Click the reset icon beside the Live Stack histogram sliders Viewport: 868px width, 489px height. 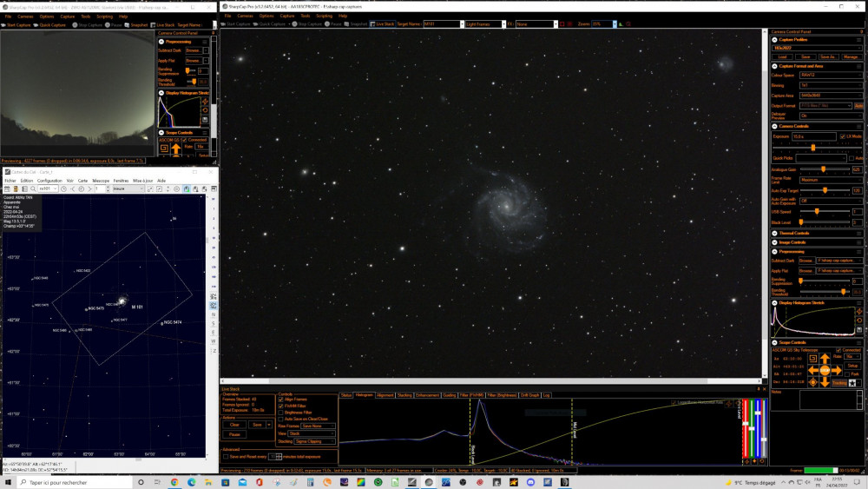[x=762, y=460]
